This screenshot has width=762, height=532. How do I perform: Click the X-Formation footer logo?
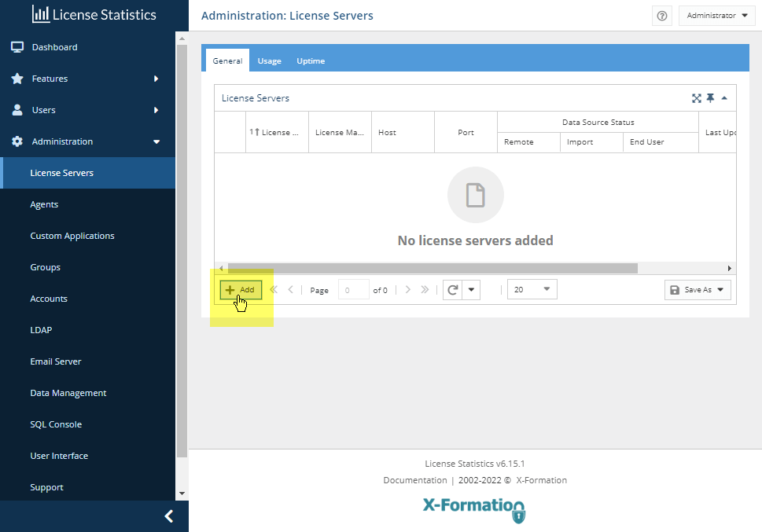pyautogui.click(x=474, y=510)
